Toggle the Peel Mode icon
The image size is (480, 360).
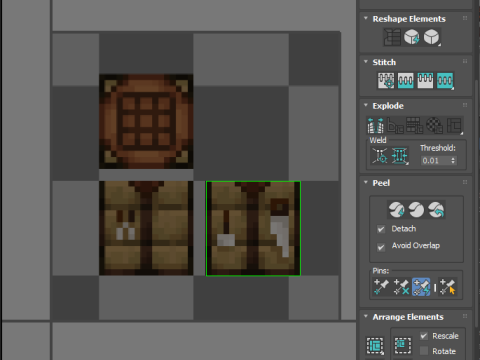(416, 210)
